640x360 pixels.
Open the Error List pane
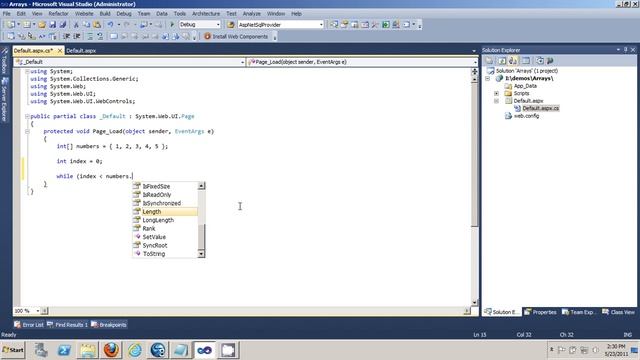pos(29,325)
